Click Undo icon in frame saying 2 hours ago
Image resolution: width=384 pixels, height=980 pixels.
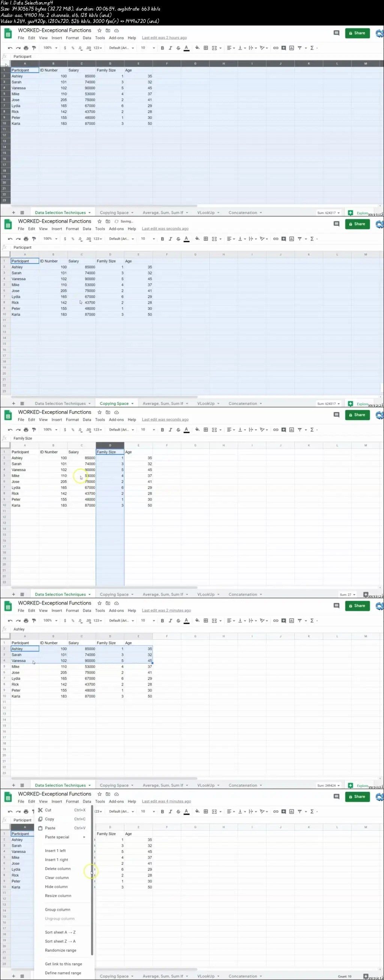point(10,48)
